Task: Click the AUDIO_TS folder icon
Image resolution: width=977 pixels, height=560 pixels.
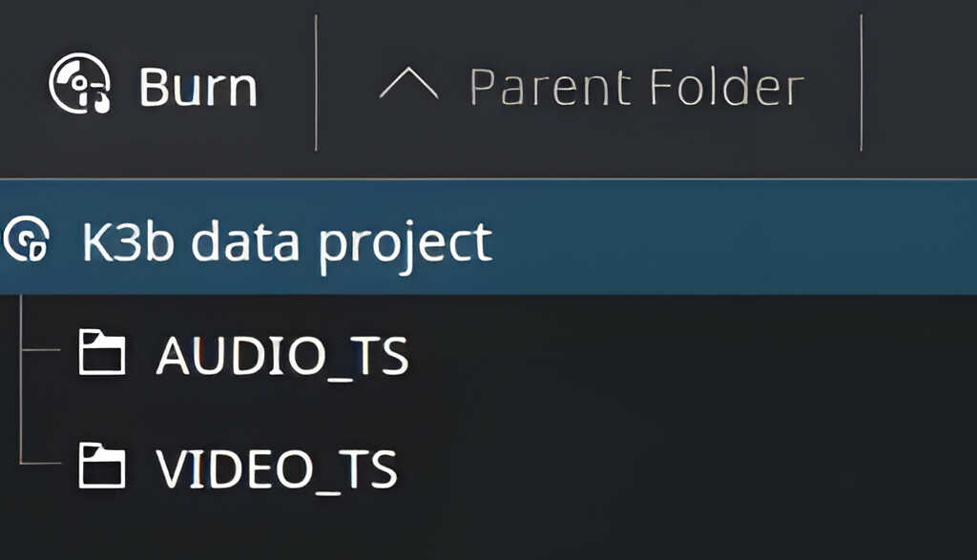Action: click(101, 354)
